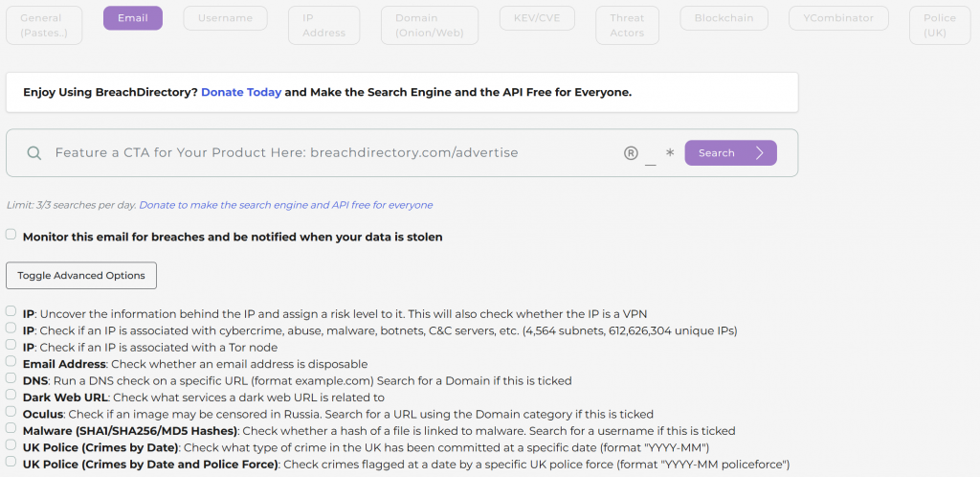980x477 pixels.
Task: Tick the Dark Web URL checkbox
Action: pyautogui.click(x=11, y=395)
